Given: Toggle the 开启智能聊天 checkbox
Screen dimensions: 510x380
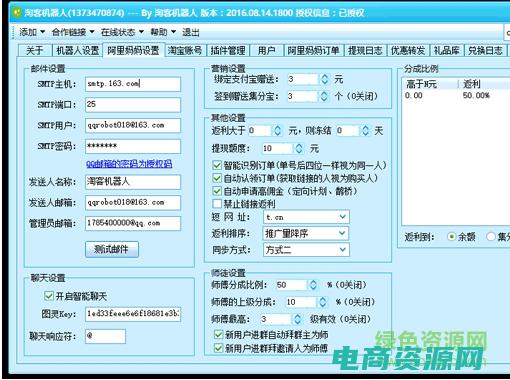Looking at the screenshot, I should click(49, 296).
